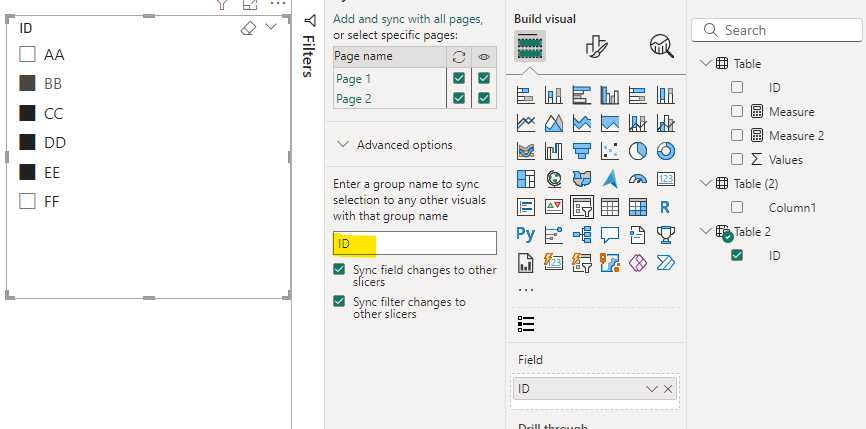Screen dimensions: 866x429
Task: Select the Key influencers visual
Action: [553, 235]
